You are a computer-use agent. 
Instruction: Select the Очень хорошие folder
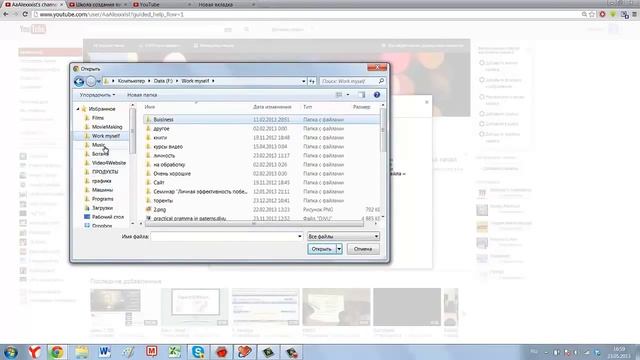click(x=172, y=173)
